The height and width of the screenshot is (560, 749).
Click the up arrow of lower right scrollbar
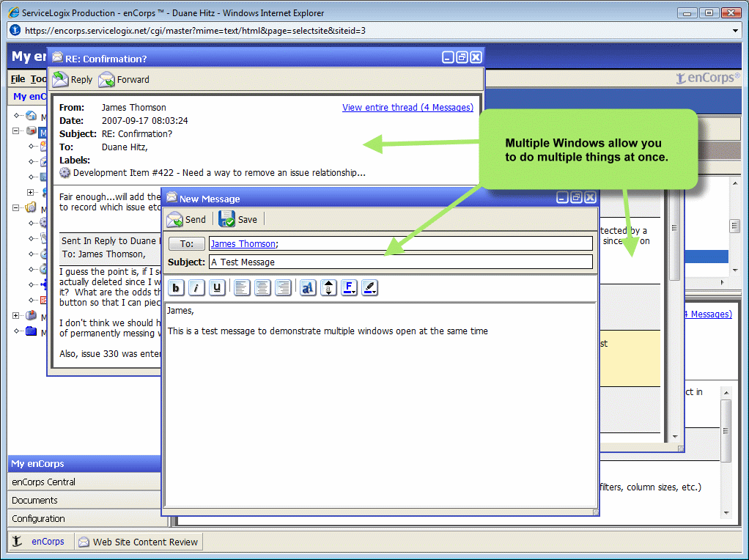726,393
